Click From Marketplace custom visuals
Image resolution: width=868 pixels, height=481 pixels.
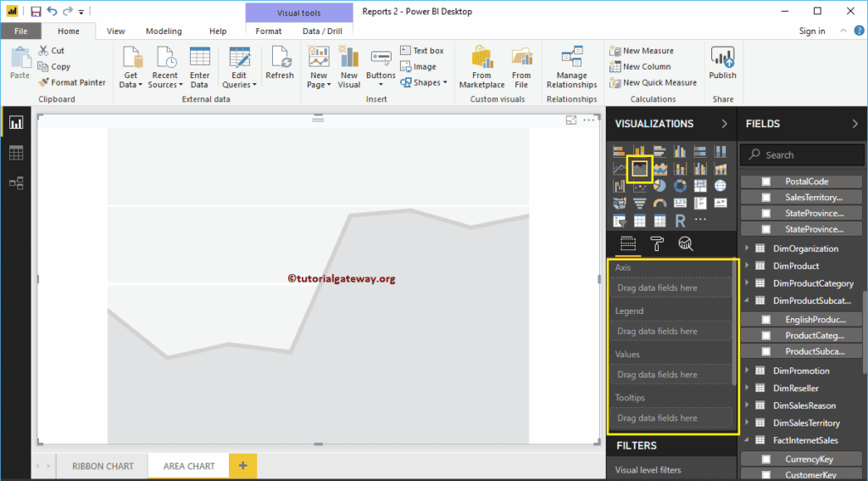coord(481,68)
